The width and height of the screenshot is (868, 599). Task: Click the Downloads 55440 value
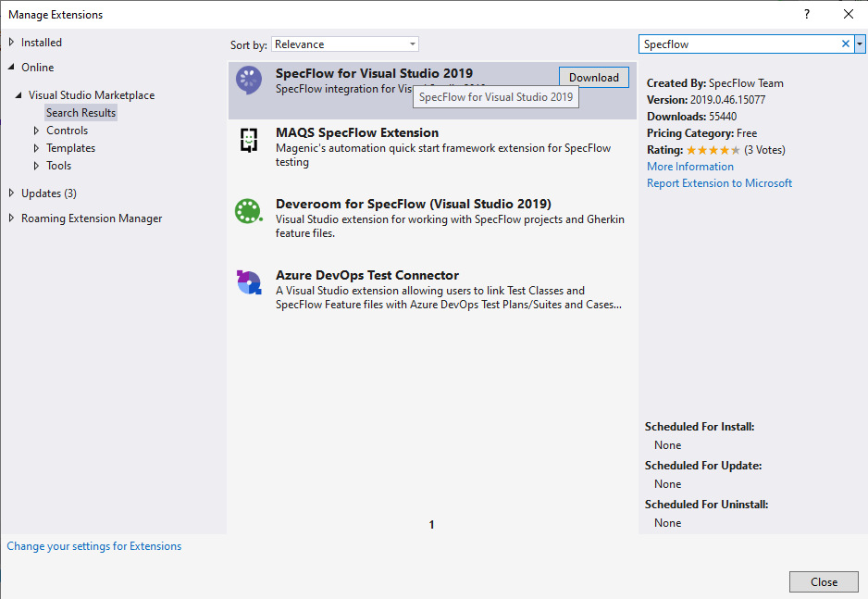coord(723,117)
